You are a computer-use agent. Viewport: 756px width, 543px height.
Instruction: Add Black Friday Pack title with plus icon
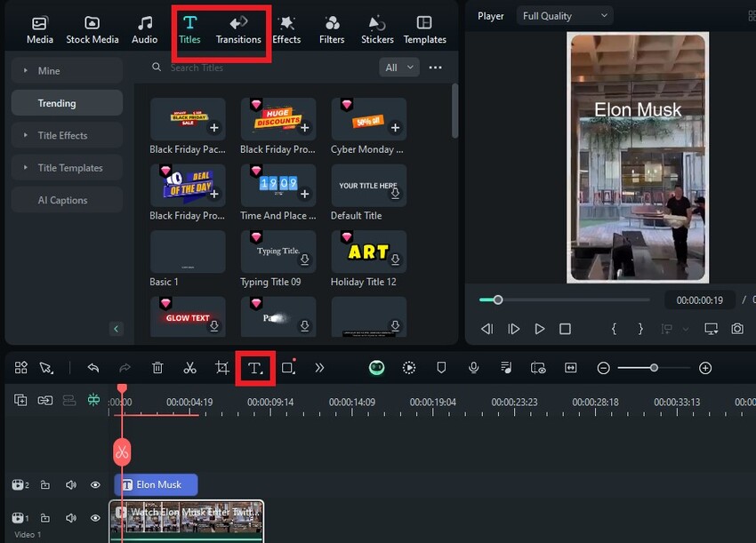[214, 128]
